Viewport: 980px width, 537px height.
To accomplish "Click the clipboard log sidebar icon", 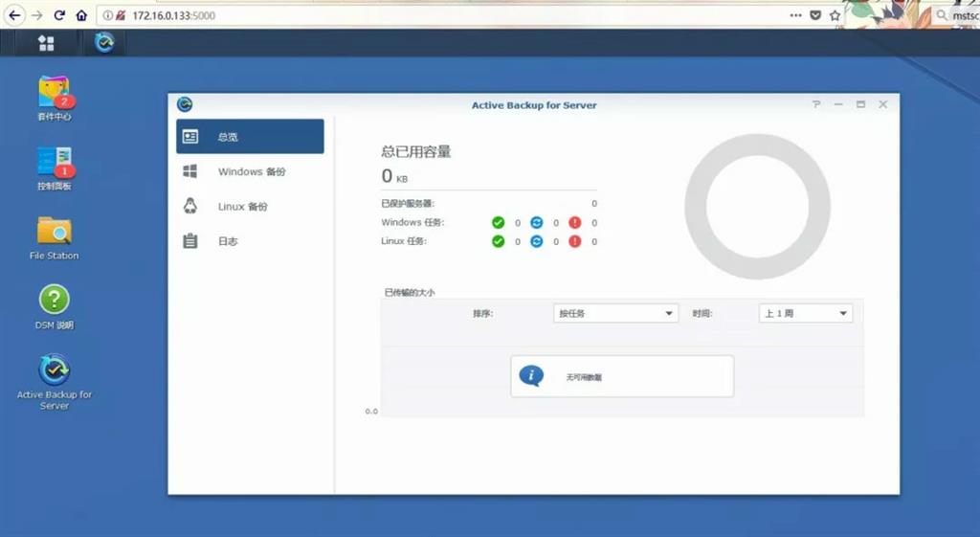I will (x=190, y=240).
